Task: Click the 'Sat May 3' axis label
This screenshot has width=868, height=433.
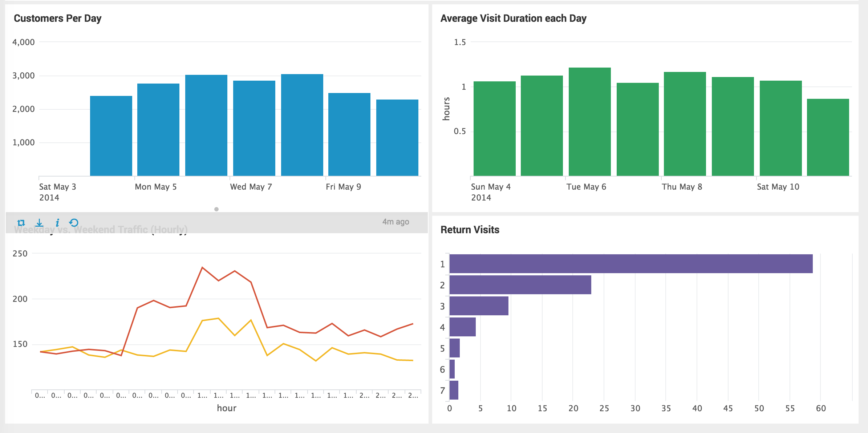Action: pos(58,187)
